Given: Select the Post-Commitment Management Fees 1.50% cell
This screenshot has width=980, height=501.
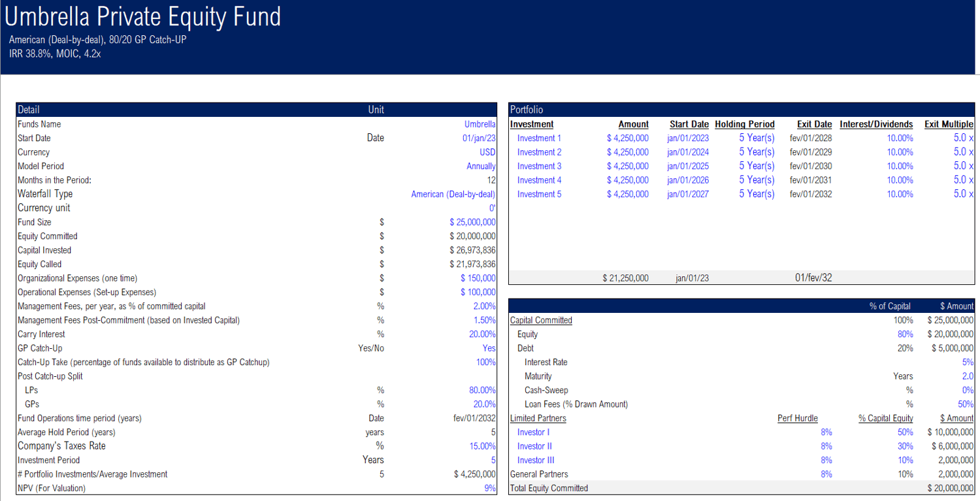Looking at the screenshot, I should [x=484, y=320].
